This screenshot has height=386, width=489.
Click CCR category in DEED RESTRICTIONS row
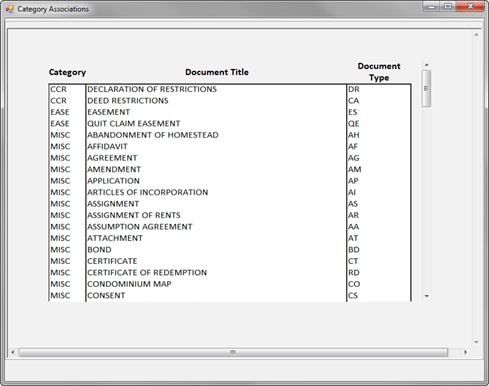pos(58,101)
